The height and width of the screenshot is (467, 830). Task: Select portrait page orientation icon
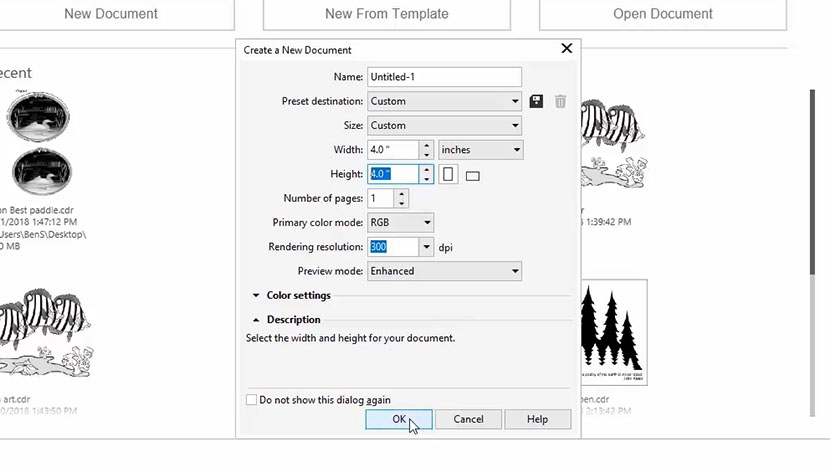(x=448, y=175)
